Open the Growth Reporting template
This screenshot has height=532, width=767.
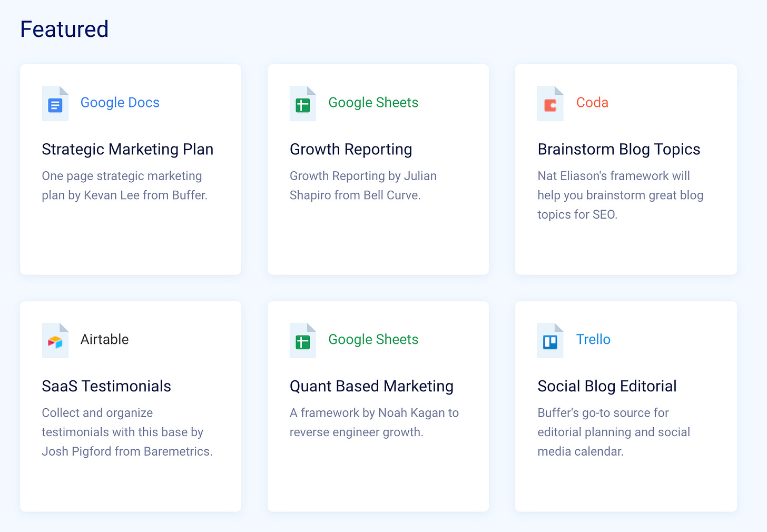tap(351, 150)
